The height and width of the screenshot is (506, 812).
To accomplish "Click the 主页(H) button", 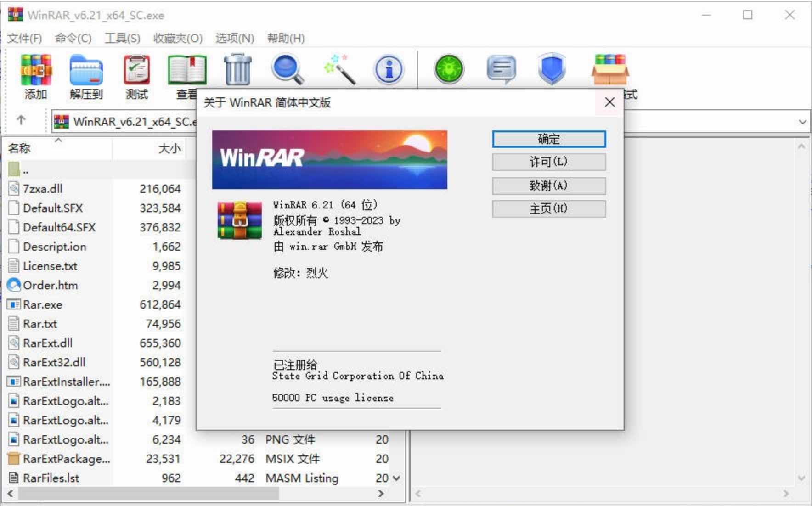I will coord(549,209).
